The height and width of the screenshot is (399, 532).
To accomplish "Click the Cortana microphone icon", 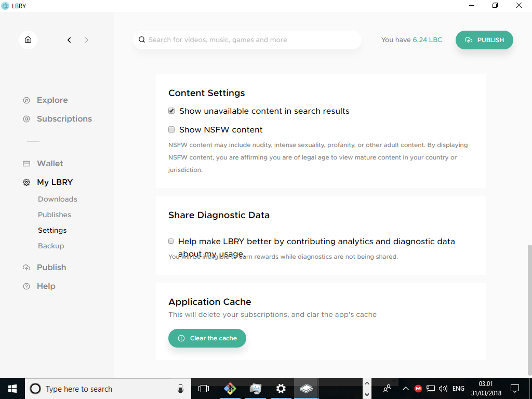I will pos(180,389).
